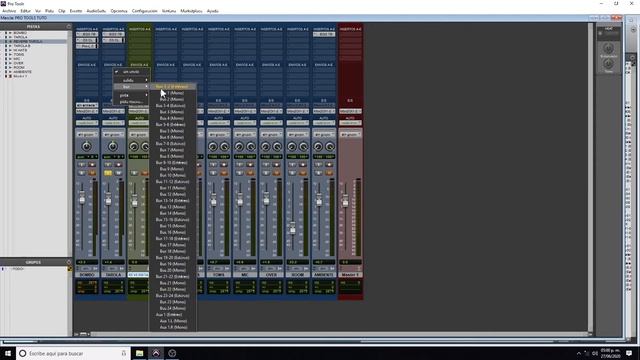Image resolution: width=640 pixels, height=360 pixels.
Task: Mute the MIC channel strip
Action: tap(250, 173)
